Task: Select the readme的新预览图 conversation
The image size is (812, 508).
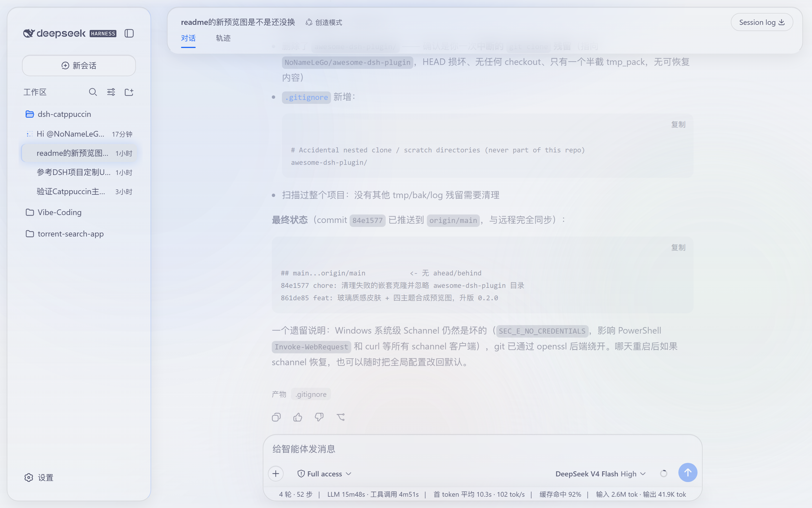Action: 79,153
